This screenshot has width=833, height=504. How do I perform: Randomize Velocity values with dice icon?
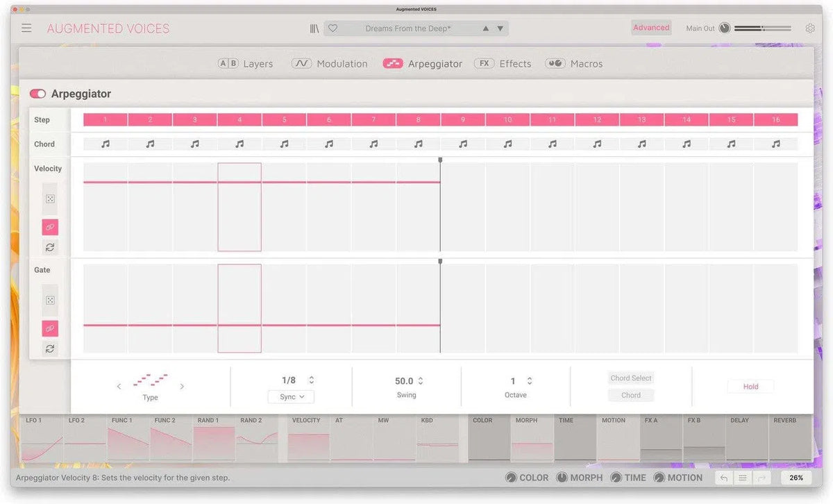click(50, 199)
